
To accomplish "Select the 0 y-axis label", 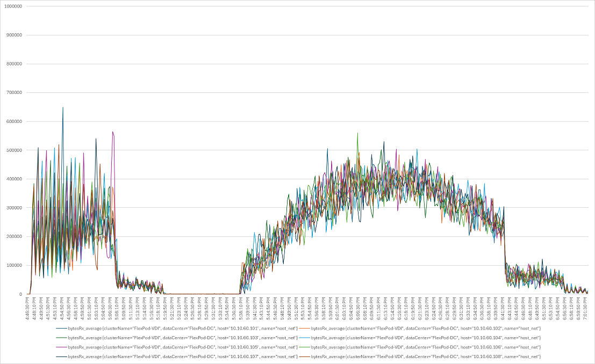I will coord(21,294).
